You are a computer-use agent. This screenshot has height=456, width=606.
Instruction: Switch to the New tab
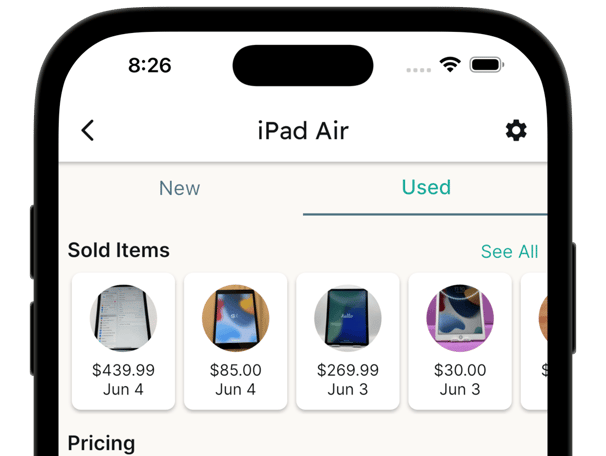[180, 188]
